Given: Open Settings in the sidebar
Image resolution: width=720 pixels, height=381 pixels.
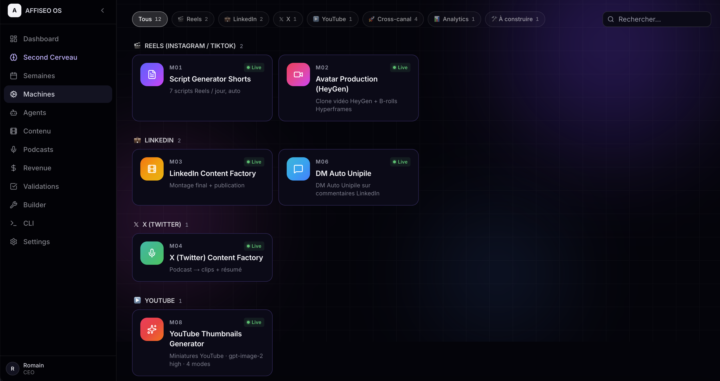Looking at the screenshot, I should [x=58, y=241].
